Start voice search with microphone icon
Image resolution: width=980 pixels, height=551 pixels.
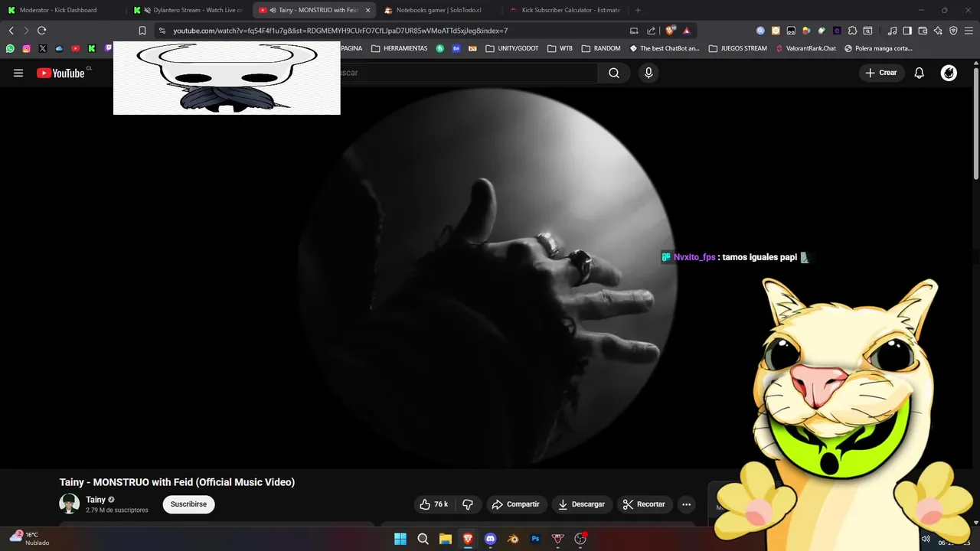point(648,73)
